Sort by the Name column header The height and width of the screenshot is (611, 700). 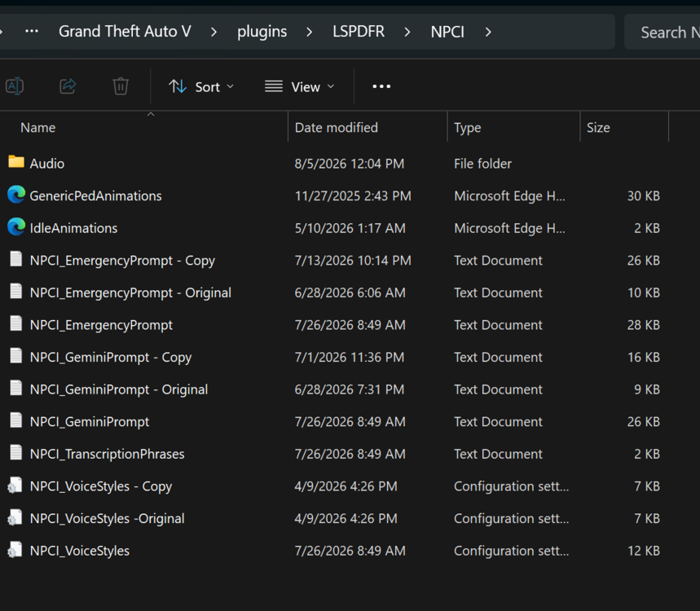(38, 128)
